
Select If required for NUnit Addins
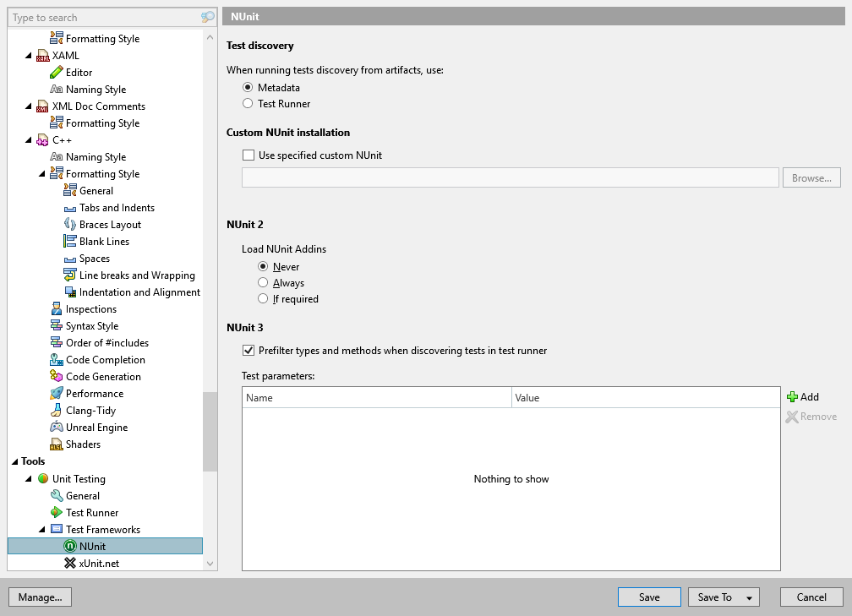point(263,299)
